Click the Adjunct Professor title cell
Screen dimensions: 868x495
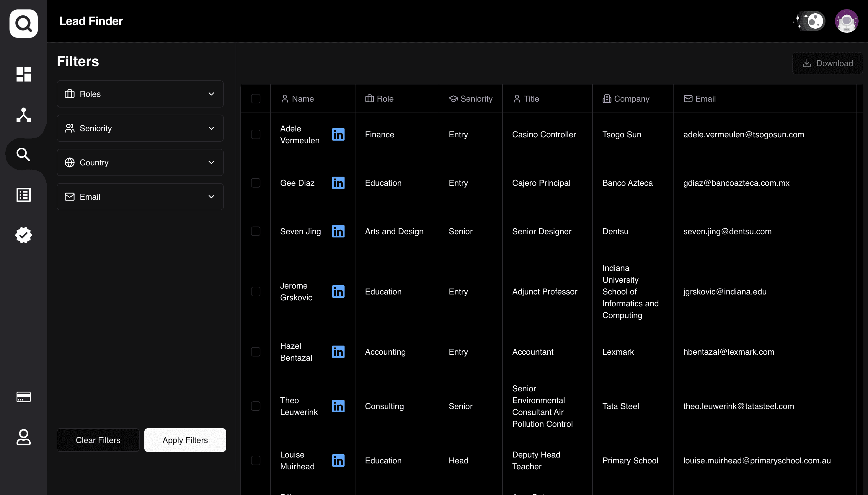coord(544,291)
